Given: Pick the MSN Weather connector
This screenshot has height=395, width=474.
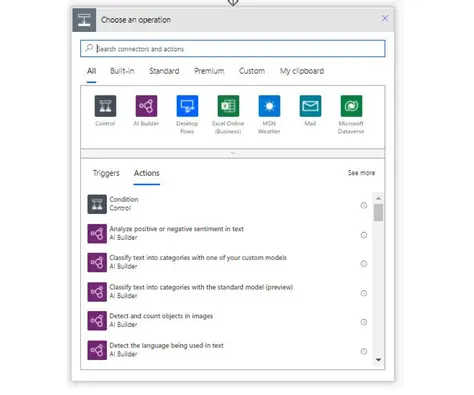Looking at the screenshot, I should click(x=269, y=106).
